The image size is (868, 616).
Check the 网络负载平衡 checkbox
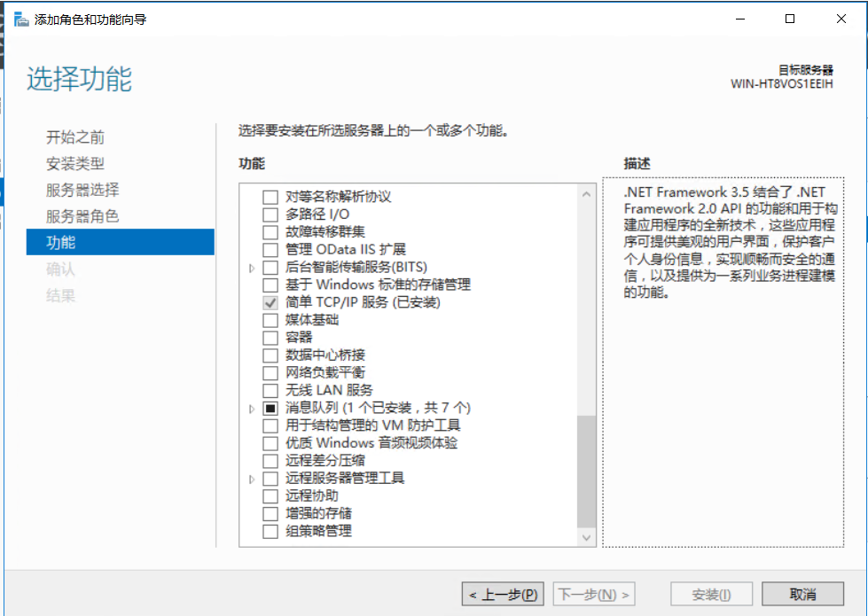269,372
